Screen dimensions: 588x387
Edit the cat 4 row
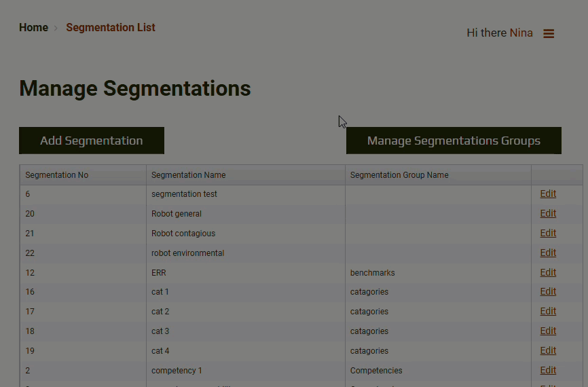point(548,350)
